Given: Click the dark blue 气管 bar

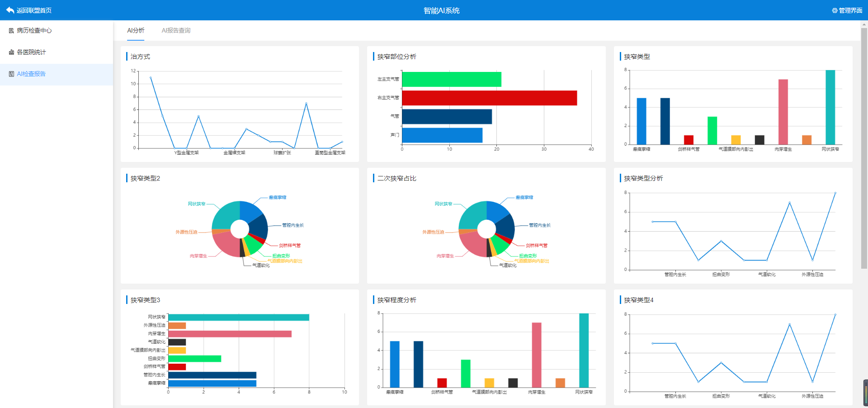Looking at the screenshot, I should pos(447,117).
